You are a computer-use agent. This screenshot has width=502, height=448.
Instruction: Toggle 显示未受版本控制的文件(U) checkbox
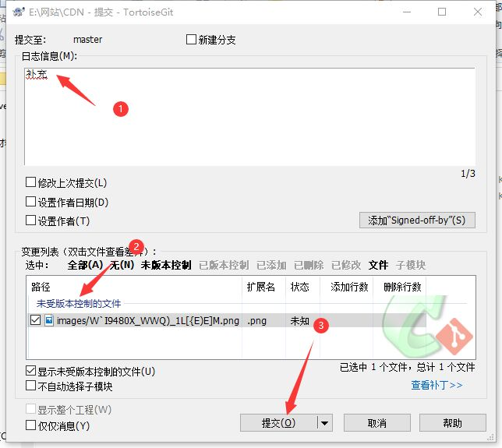point(30,371)
